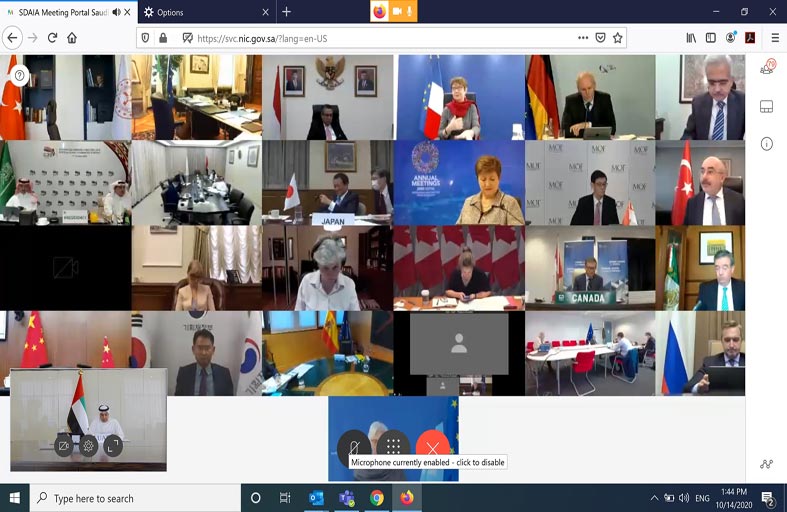The width and height of the screenshot is (787, 512).
Task: Mute the SDAIA Meeting Portal tab audio
Action: pos(117,12)
